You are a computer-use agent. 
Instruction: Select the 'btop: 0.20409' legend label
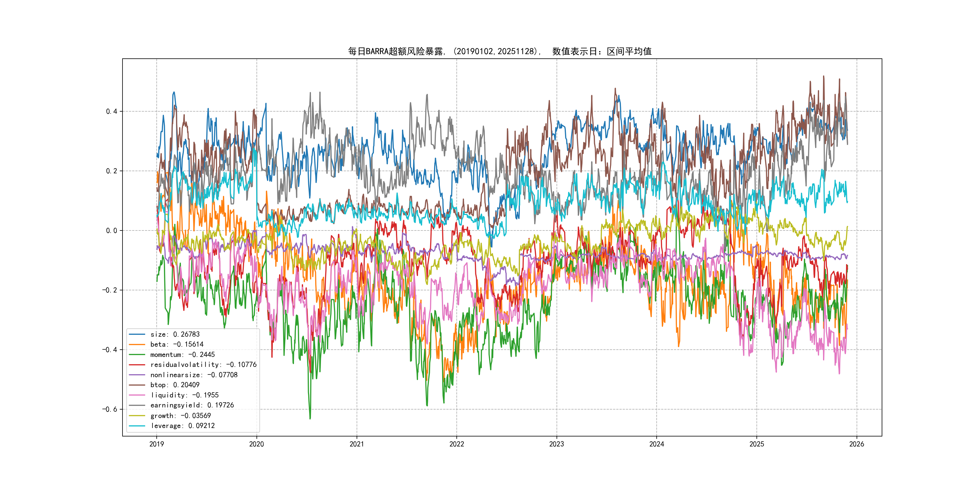(x=175, y=385)
